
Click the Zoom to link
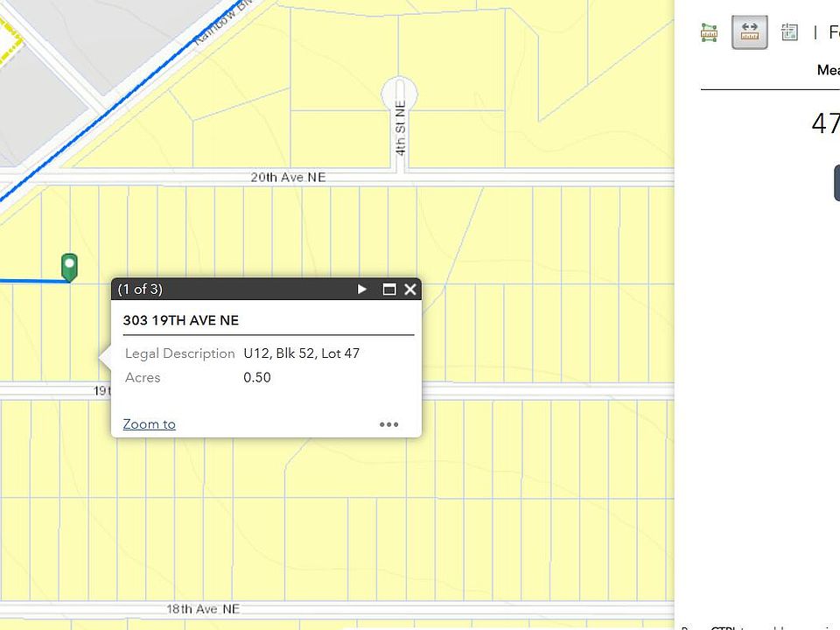pyautogui.click(x=150, y=424)
